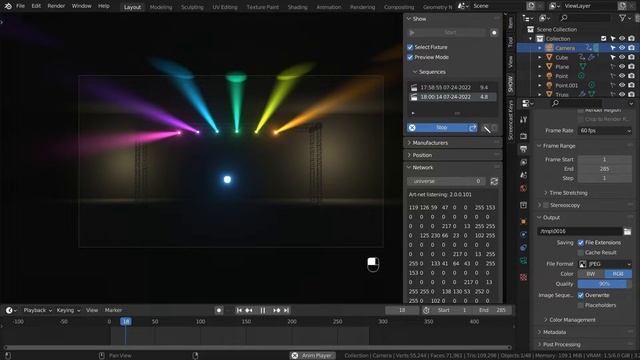Image resolution: width=640 pixels, height=360 pixels.
Task: Hide the Cube object in viewport
Action: [x=622, y=58]
